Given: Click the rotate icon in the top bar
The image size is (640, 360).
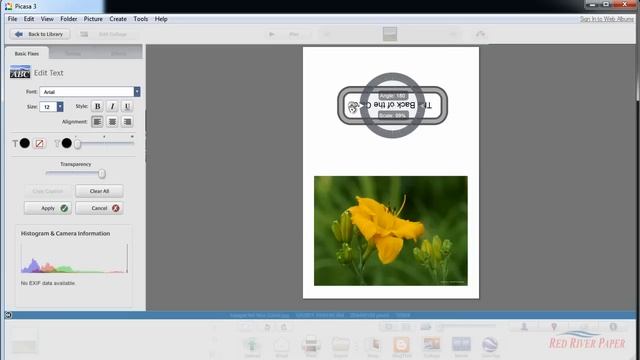Looking at the screenshot, I should (x=480, y=34).
